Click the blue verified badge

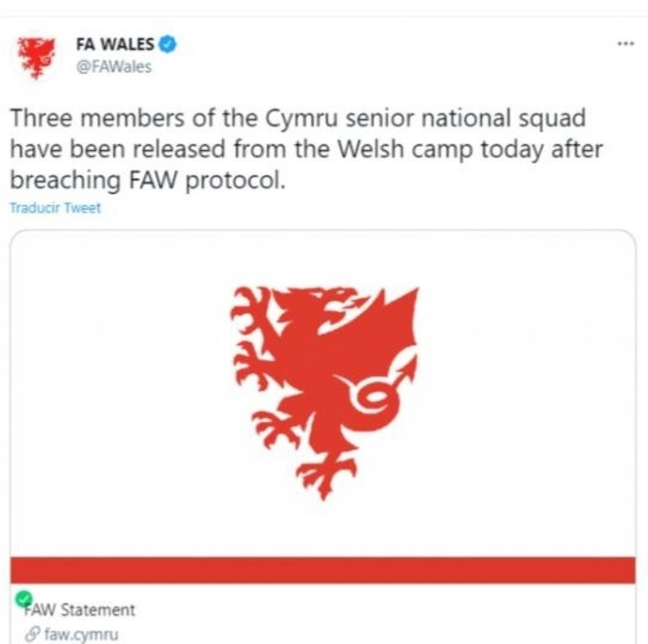168,44
